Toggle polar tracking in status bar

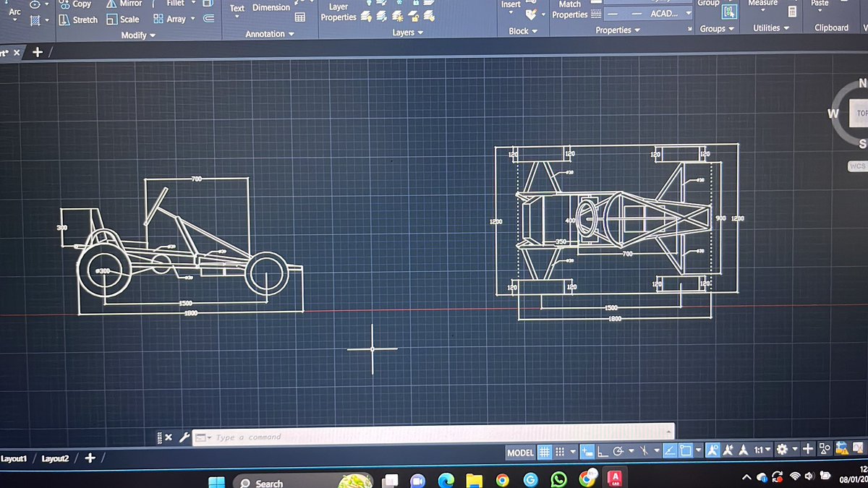(x=618, y=452)
